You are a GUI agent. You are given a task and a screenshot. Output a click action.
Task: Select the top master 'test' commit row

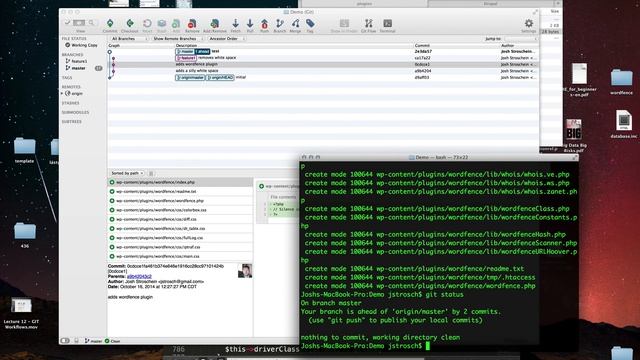coord(323,51)
